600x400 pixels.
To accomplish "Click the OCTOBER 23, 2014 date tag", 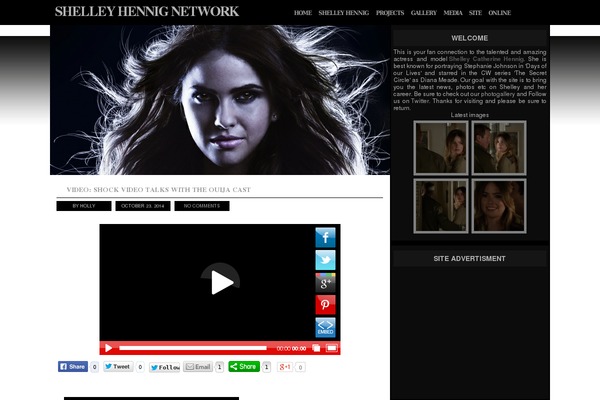I will [143, 206].
